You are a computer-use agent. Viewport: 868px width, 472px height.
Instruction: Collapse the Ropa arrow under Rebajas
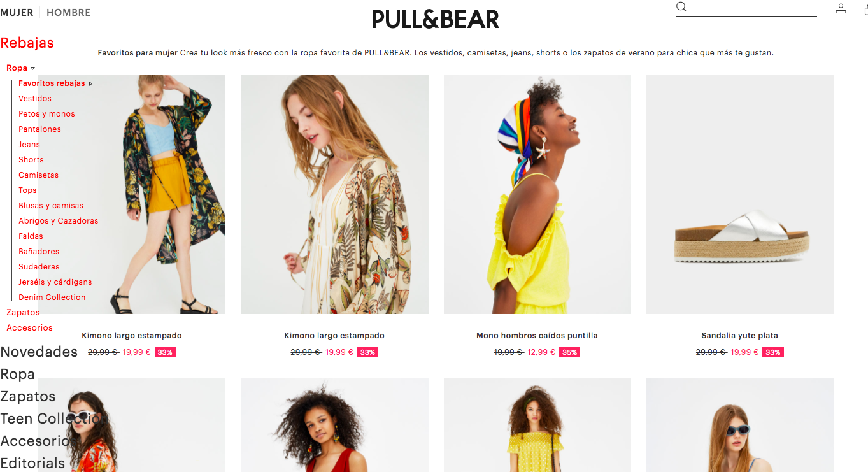33,68
